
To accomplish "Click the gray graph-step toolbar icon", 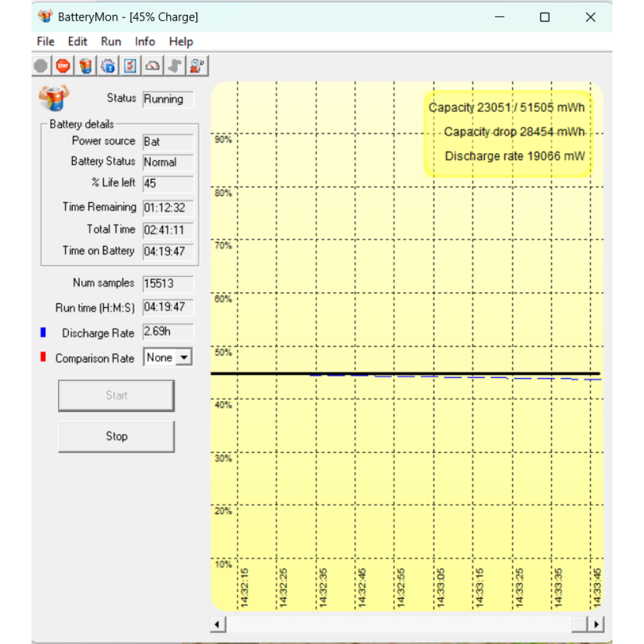I will [x=175, y=66].
